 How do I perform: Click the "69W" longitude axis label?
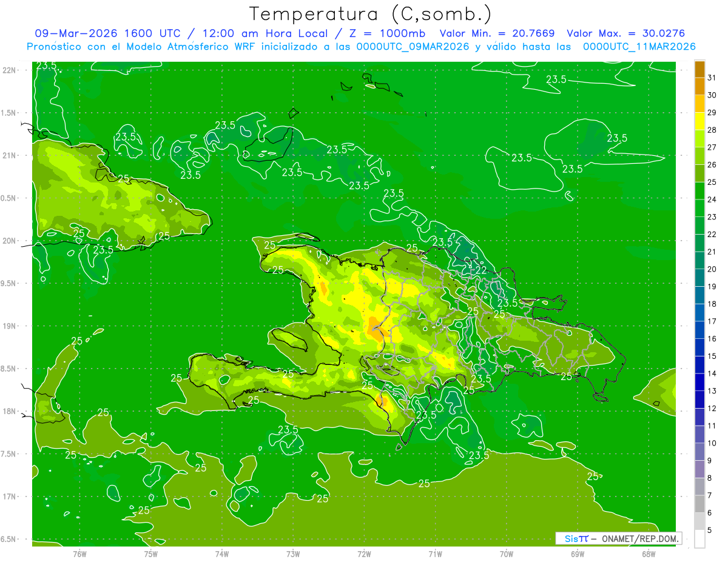[x=577, y=554]
